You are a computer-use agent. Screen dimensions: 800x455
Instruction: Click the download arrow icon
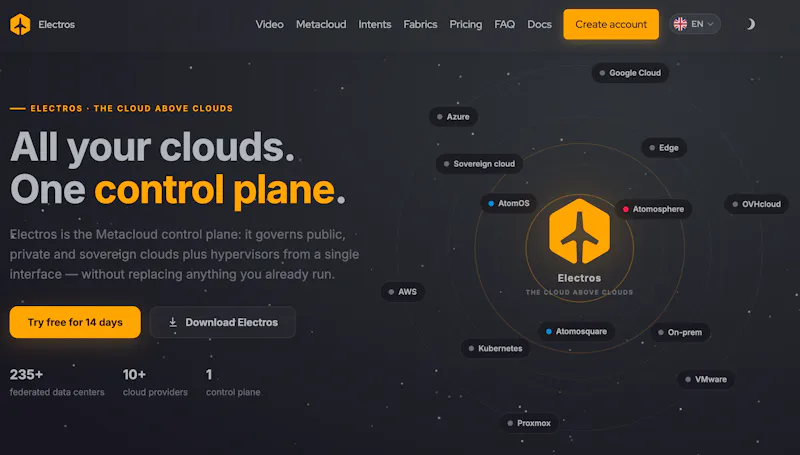point(173,322)
